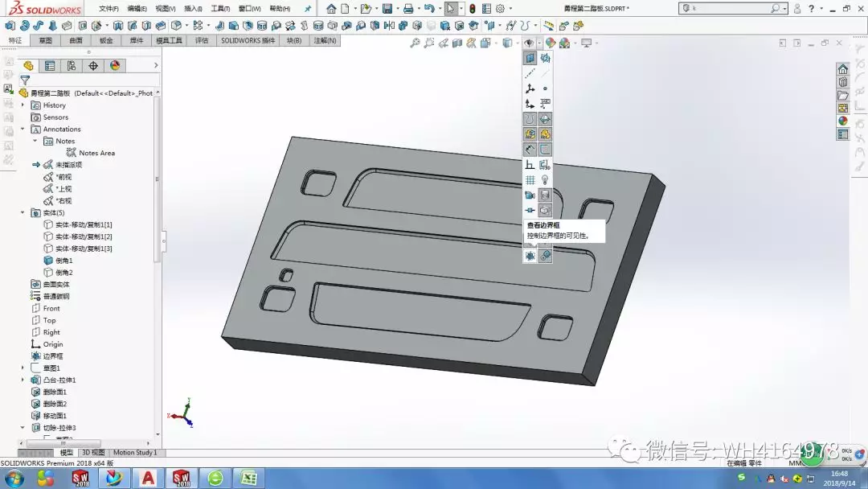Viewport: 868px width, 489px height.
Task: Open the Appearances tab in the task pane
Action: pos(843,121)
